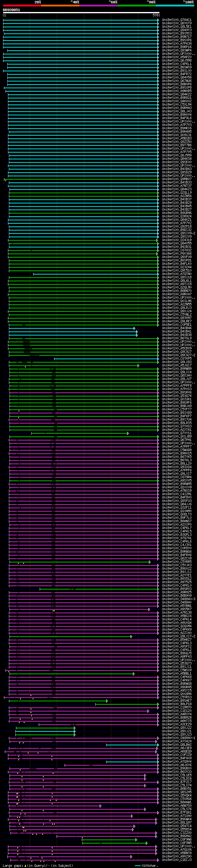Select label UniRef100_B9MWM9
The image size is (197, 868).
point(176,369)
